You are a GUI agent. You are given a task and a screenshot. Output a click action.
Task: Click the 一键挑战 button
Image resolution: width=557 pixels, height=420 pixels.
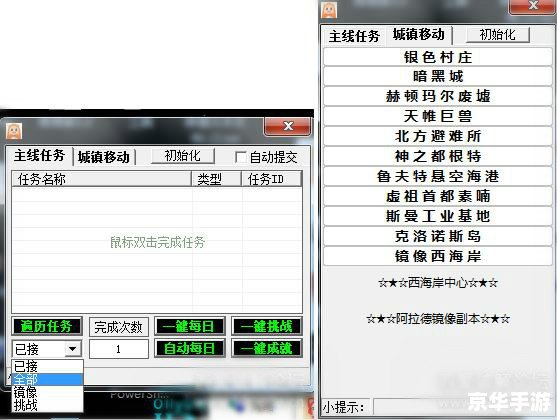point(267,326)
